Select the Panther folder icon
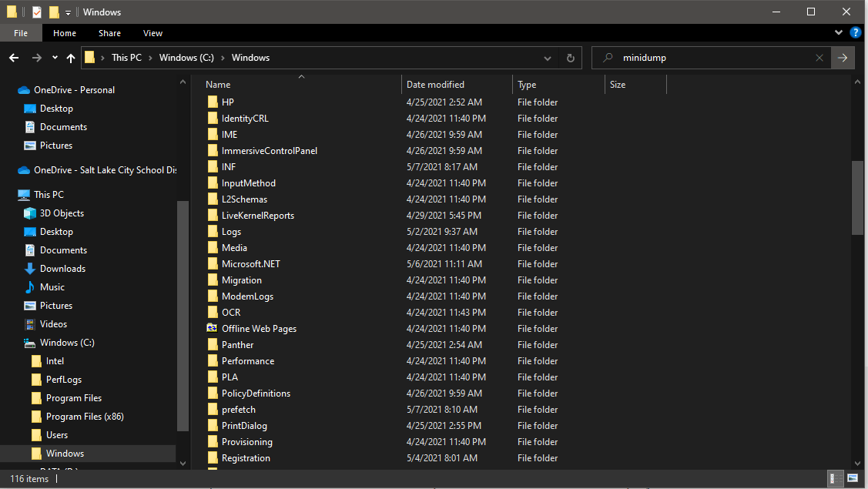Image resolution: width=868 pixels, height=489 pixels. click(213, 344)
